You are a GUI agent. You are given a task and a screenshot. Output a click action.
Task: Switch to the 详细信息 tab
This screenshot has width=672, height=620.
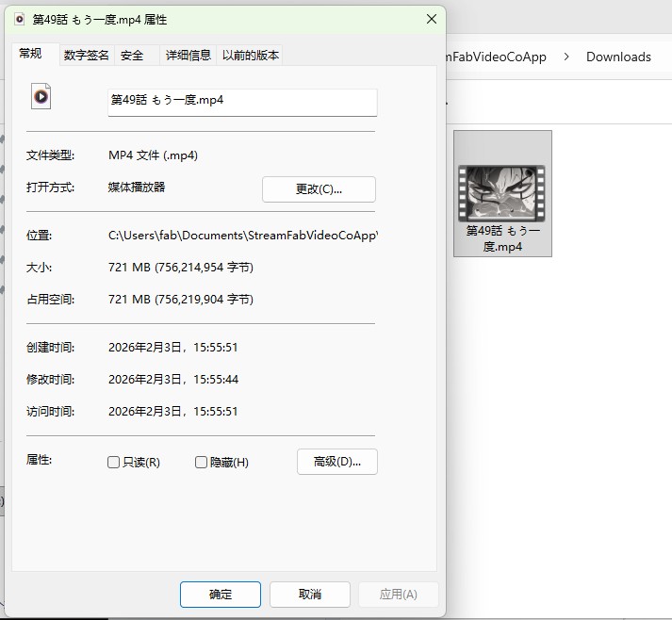[188, 56]
